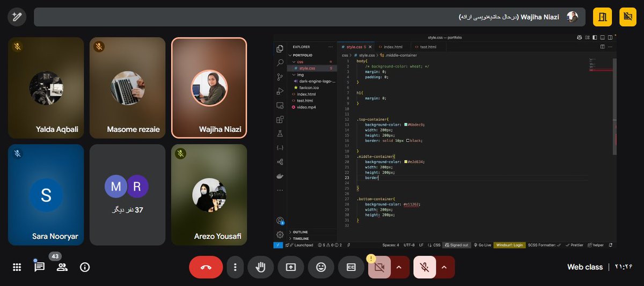Open the Google apps grid icon
This screenshot has width=644, height=286.
tap(17, 267)
